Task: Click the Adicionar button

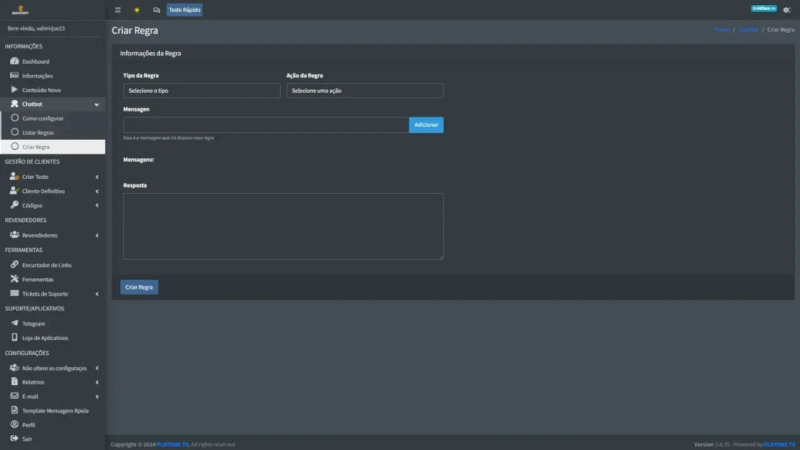Action: point(426,125)
